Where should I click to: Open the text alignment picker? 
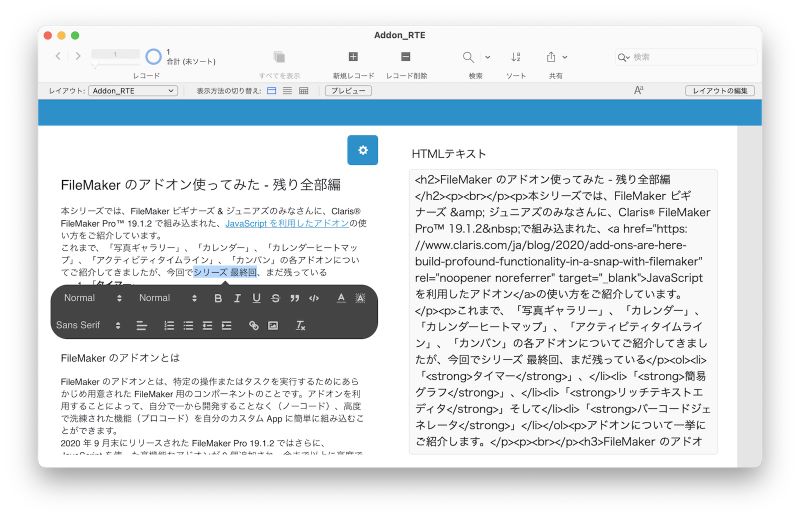[x=142, y=326]
